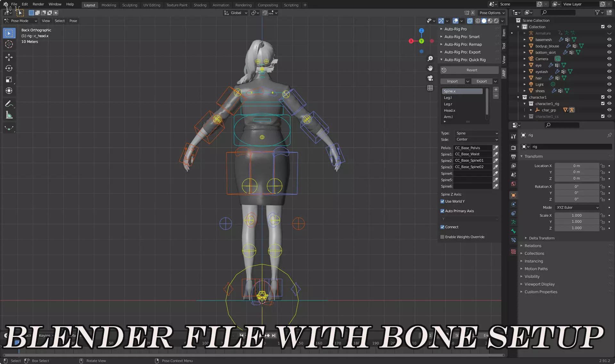Open the Render menu

[x=38, y=4]
